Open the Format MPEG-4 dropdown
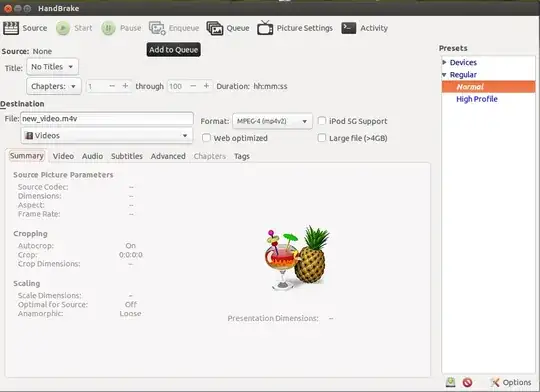Image resolution: width=540 pixels, height=392 pixels. 272,121
